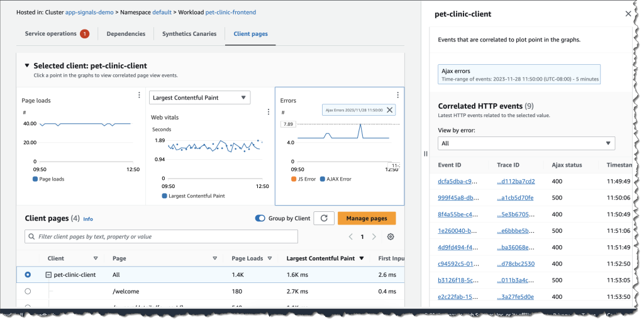Toggle Group by Client switch
Screen dimensions: 644x322
[260, 218]
